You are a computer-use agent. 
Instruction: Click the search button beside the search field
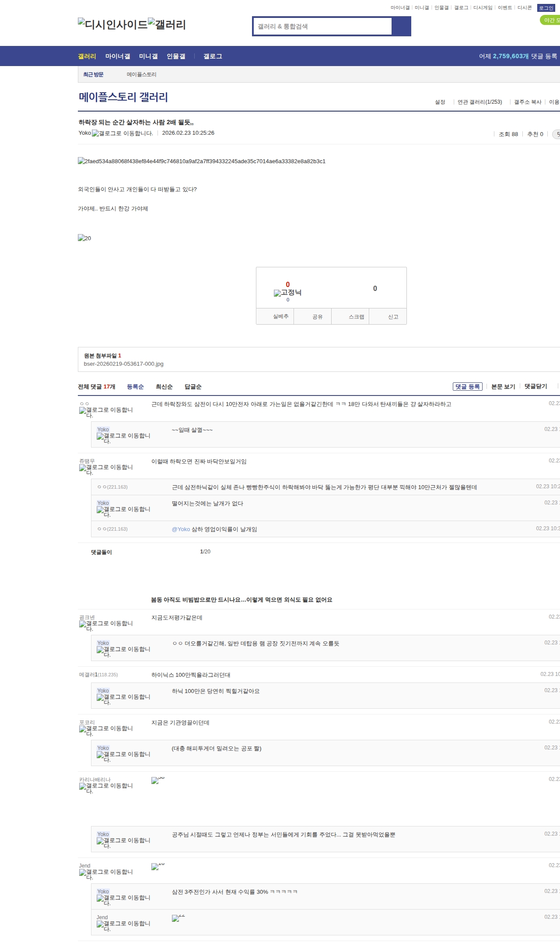[x=401, y=26]
